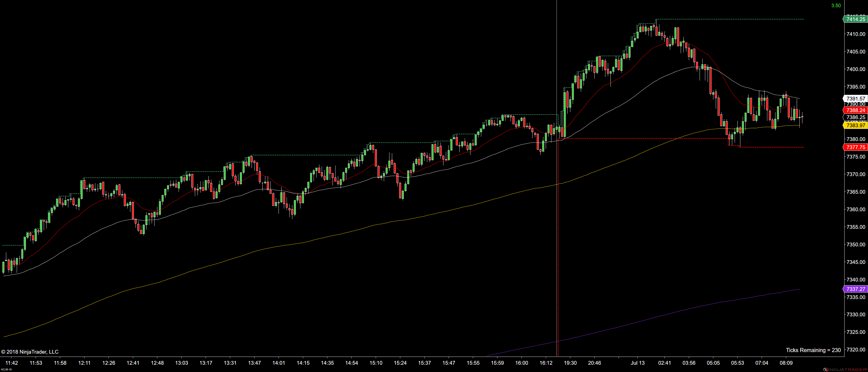Click the 20:46 time axis label

(595, 363)
